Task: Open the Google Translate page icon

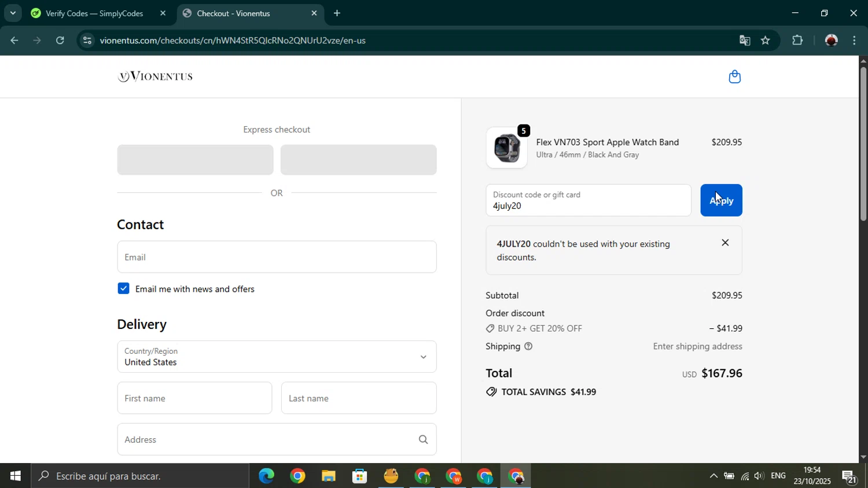Action: point(745,41)
